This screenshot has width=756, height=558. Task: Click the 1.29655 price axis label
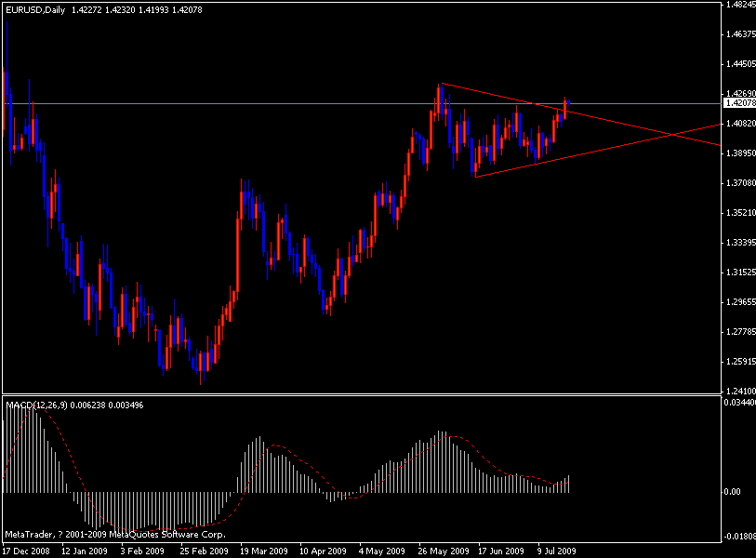740,302
